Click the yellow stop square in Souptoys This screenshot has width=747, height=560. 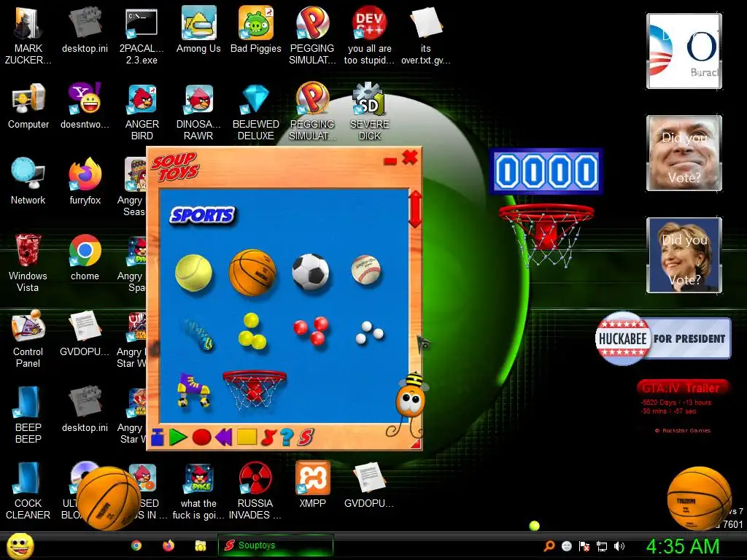247,437
